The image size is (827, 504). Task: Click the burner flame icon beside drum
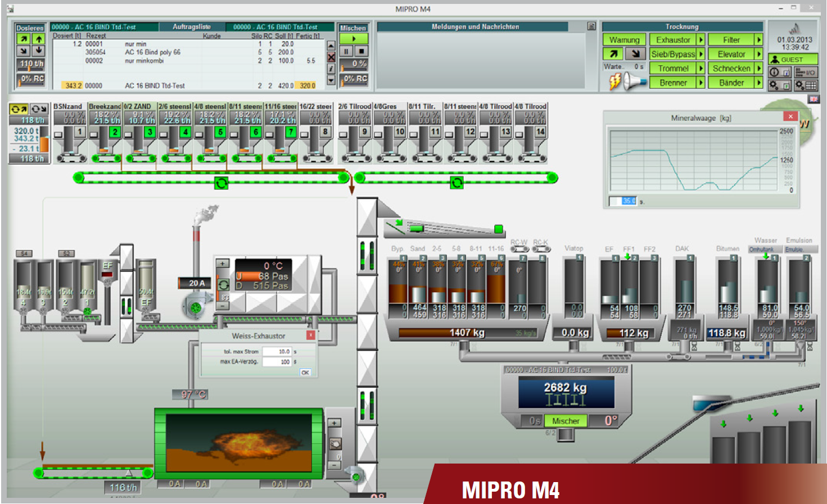[335, 443]
